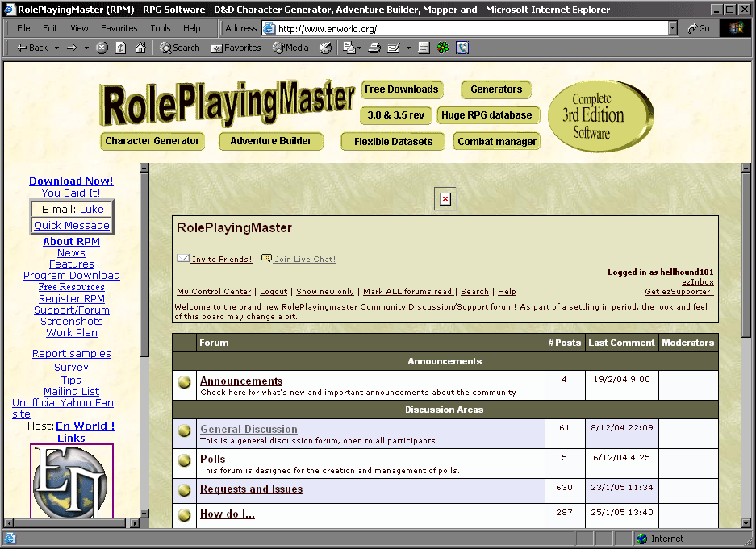Open the Huge RPG database button
The width and height of the screenshot is (756, 549).
pos(487,115)
